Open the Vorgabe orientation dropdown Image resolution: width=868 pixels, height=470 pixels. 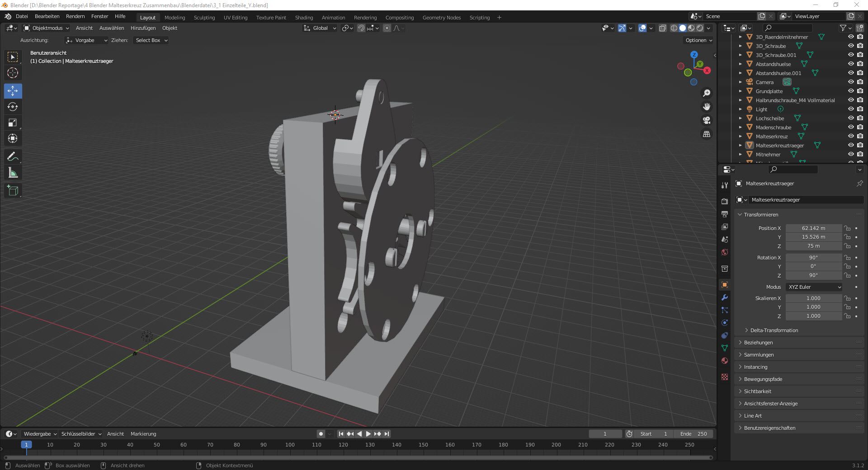86,40
